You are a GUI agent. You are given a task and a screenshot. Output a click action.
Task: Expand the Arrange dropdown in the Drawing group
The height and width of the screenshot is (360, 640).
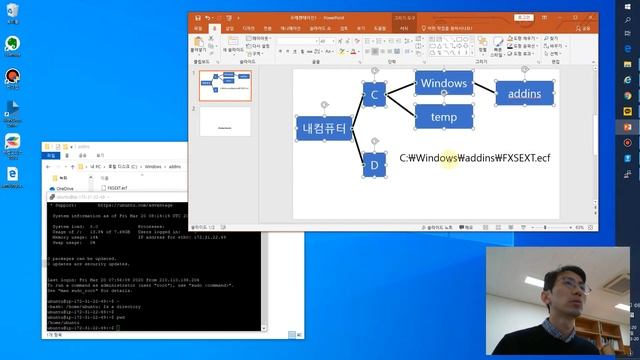482,46
